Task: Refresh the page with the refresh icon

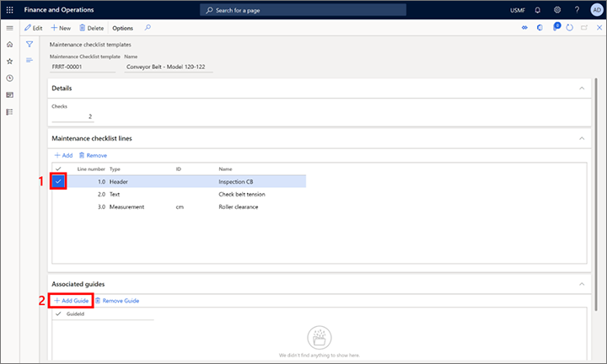Action: coord(571,28)
